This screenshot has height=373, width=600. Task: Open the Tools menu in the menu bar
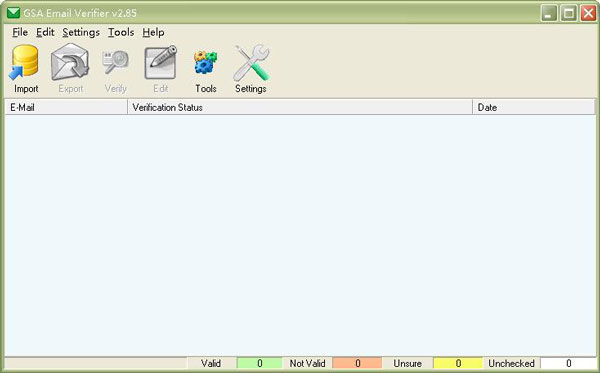[x=121, y=33]
